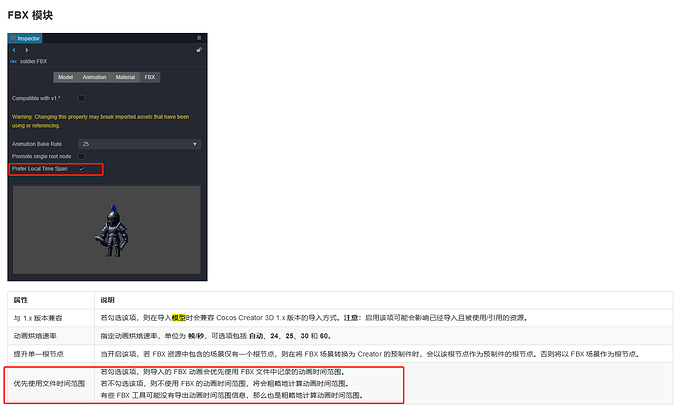Viewport: 690px width, 409px height.
Task: Click the description line starting 若勾选该项，则导入的 FBX
Action: click(x=223, y=372)
